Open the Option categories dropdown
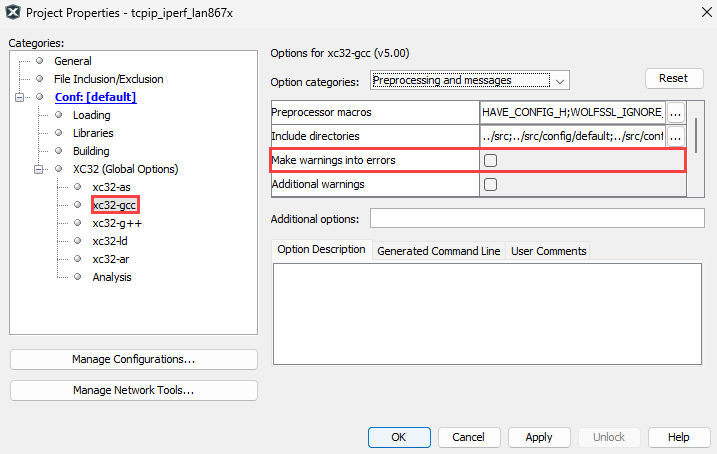Screen dimensions: 717x454 tap(469, 80)
